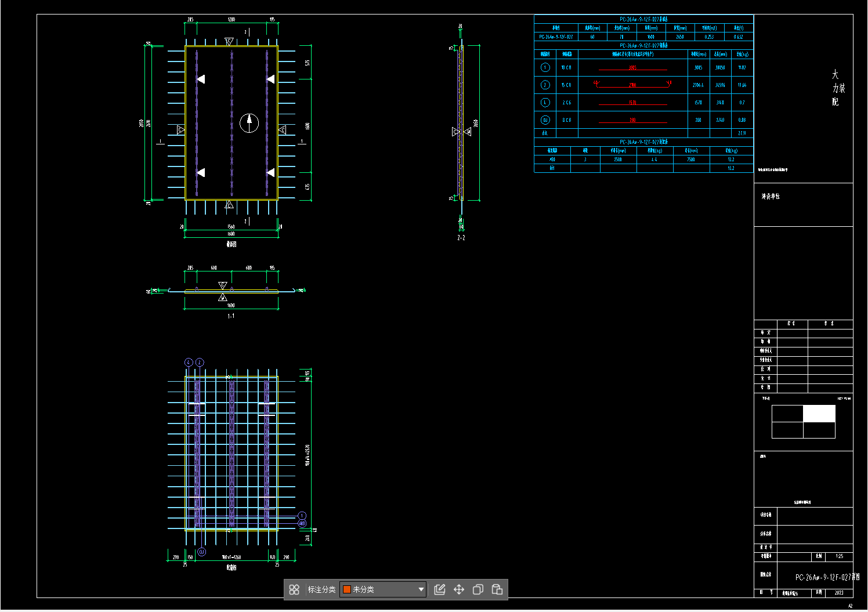
Task: Click the 1-1 section view label
Action: 231,316
